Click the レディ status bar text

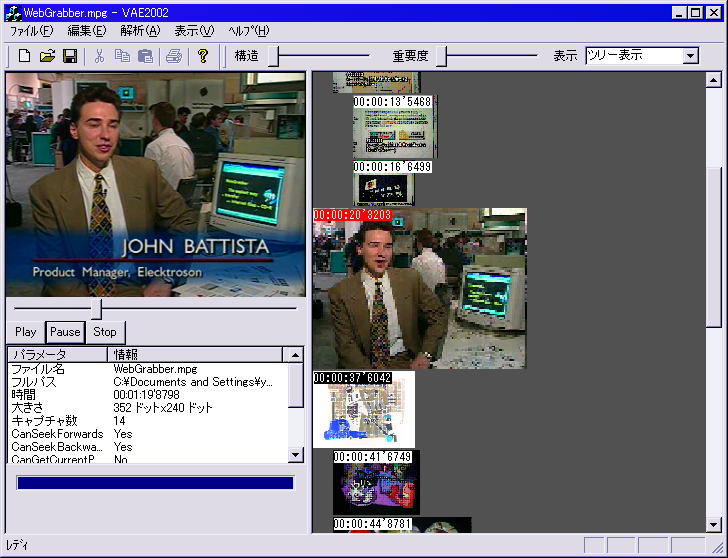(17, 545)
